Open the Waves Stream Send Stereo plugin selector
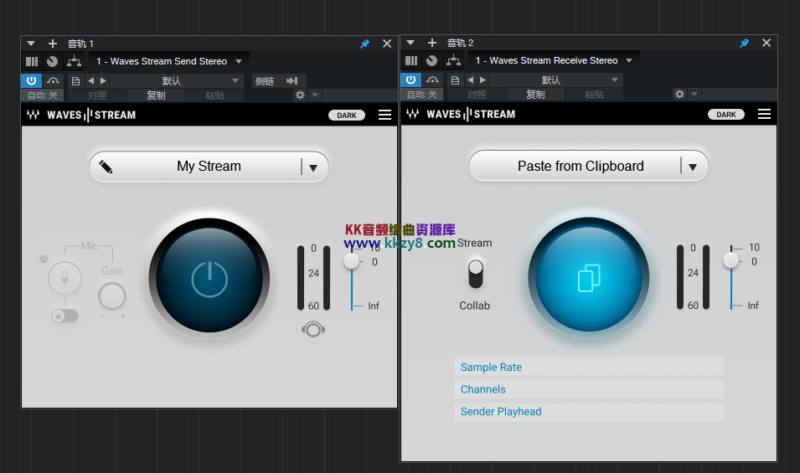The width and height of the screenshot is (800, 473). [x=168, y=61]
